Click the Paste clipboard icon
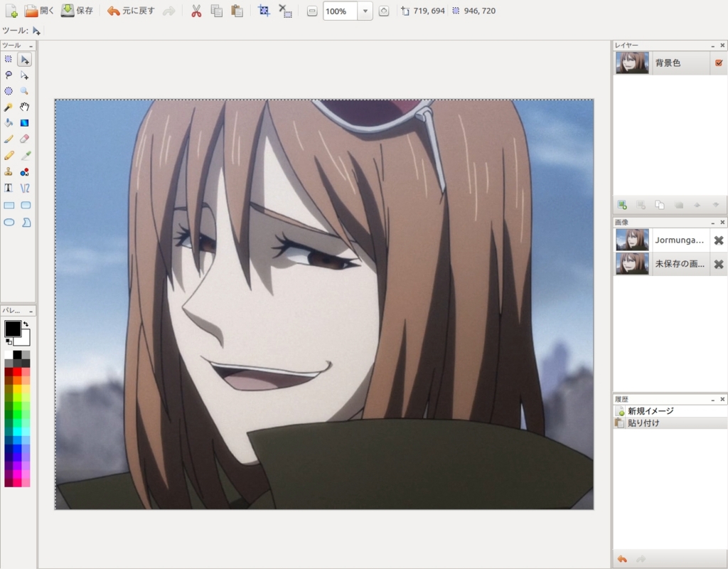 (237, 11)
